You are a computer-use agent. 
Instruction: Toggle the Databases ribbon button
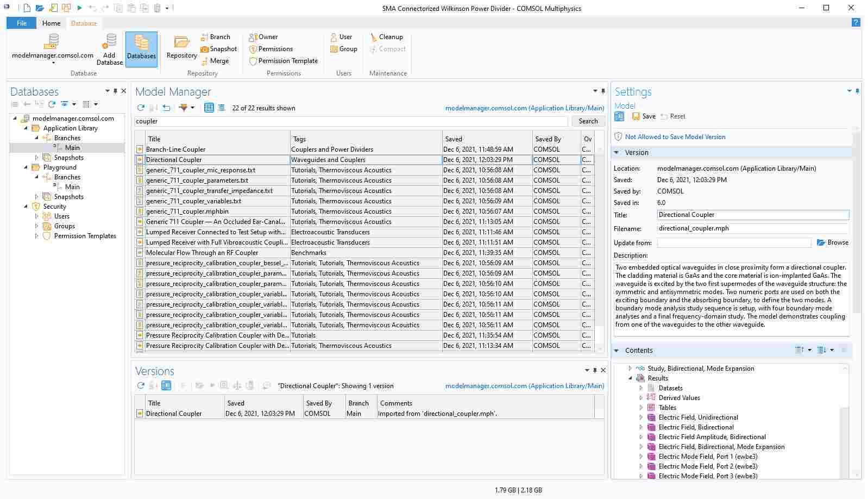coord(141,49)
